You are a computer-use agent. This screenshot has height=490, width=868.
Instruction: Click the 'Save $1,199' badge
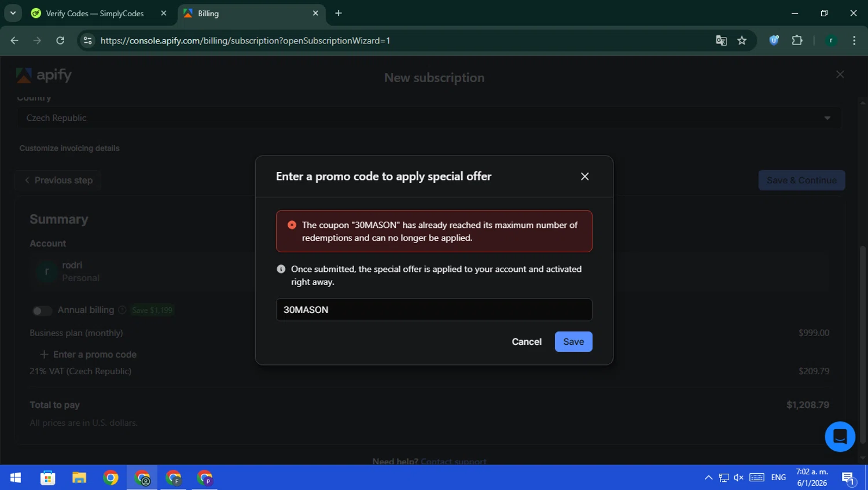pyautogui.click(x=152, y=311)
